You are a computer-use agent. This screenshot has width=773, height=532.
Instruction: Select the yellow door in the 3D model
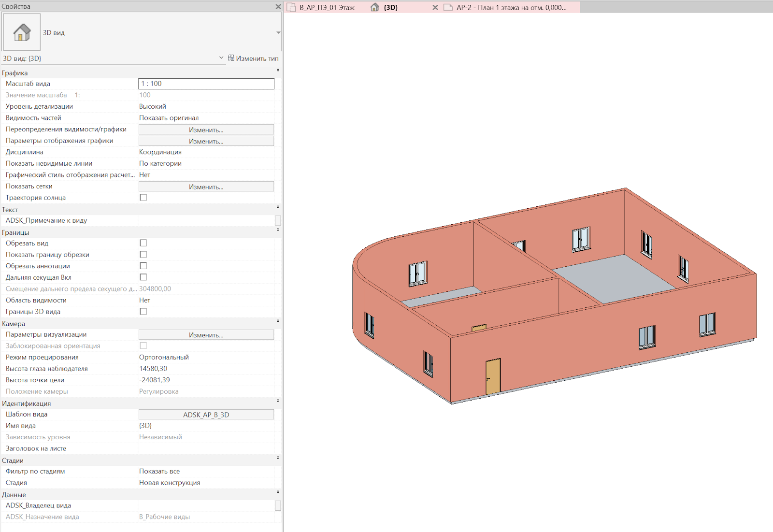493,376
